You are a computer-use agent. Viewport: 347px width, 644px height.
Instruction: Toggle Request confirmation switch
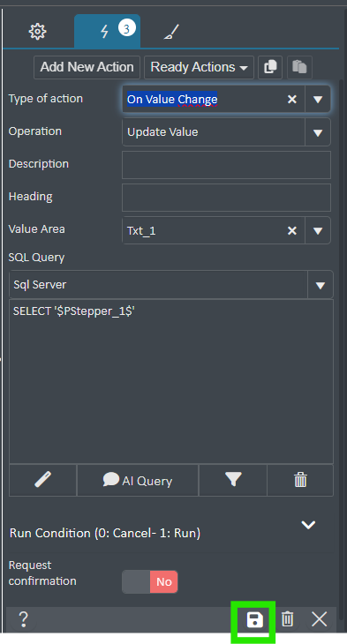(x=149, y=581)
